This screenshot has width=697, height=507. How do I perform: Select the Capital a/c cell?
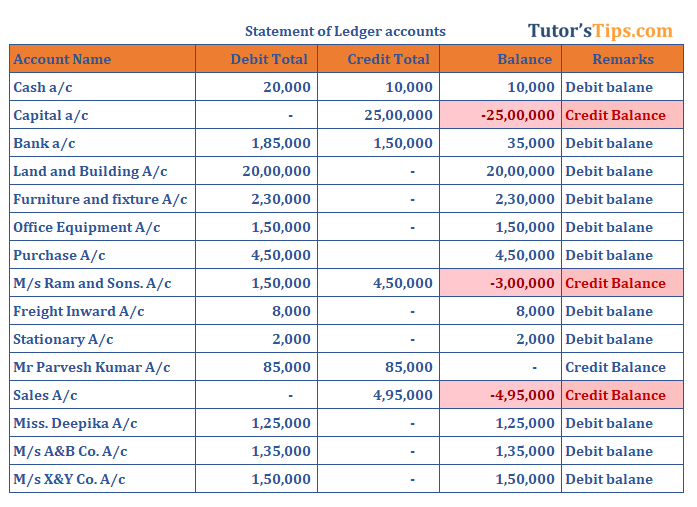(102, 115)
